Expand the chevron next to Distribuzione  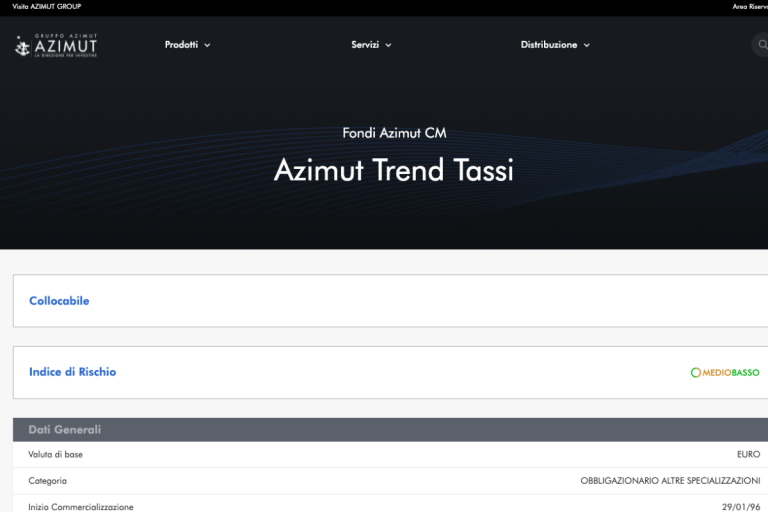coord(586,45)
